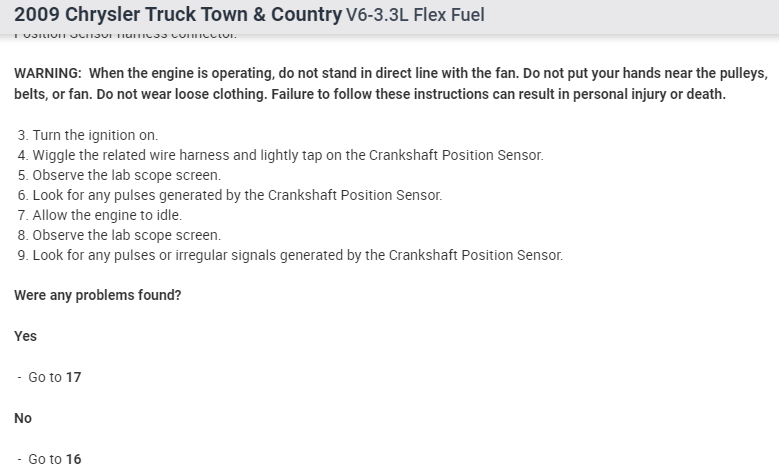
Task: Click the "Go to" text before 16
Action: coord(44,459)
